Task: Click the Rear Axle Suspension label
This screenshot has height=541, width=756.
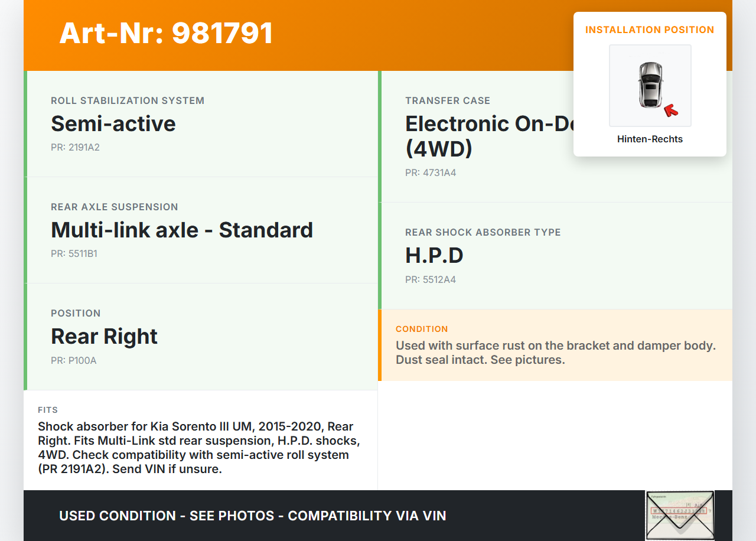Action: 115,207
